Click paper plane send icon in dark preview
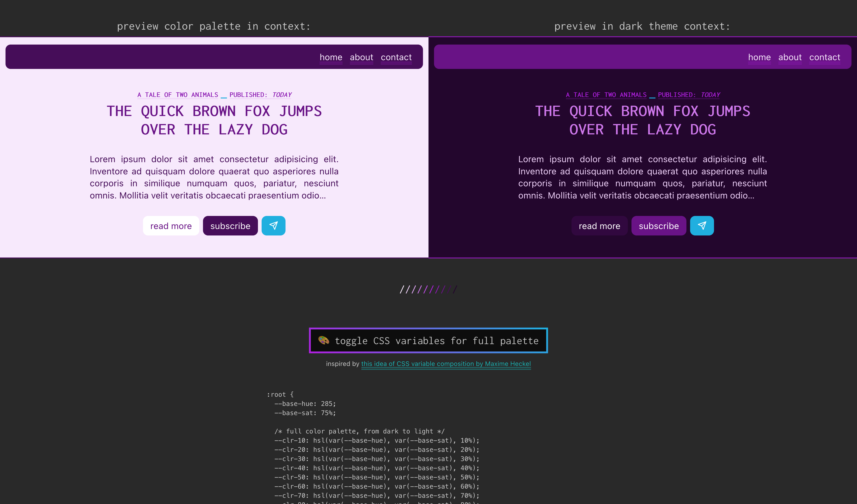This screenshot has width=857, height=504. pos(702,226)
